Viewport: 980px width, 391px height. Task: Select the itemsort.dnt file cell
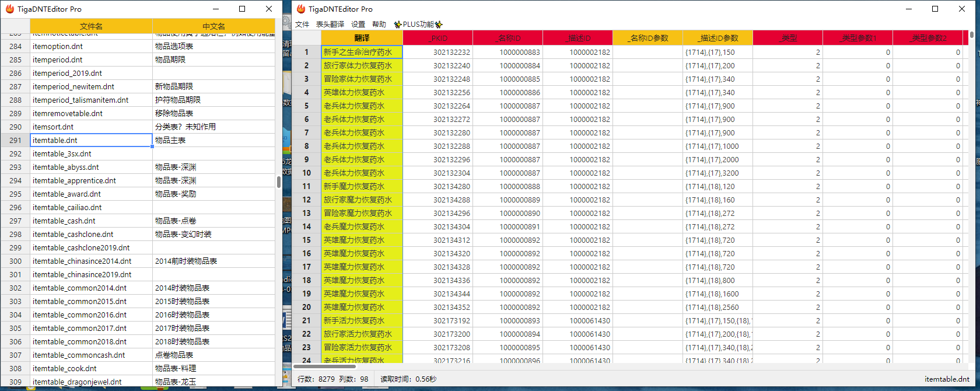[91, 127]
